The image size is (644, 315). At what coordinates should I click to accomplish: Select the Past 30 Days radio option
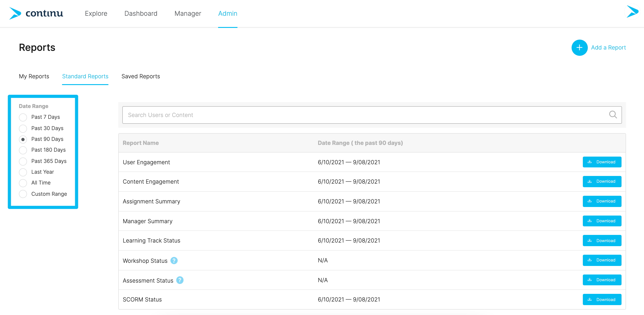23,128
